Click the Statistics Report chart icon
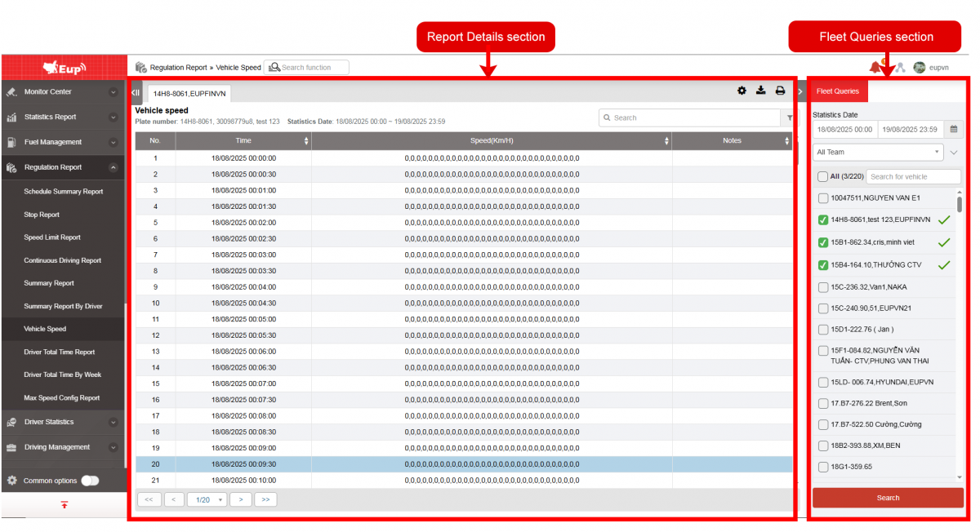 click(x=11, y=117)
